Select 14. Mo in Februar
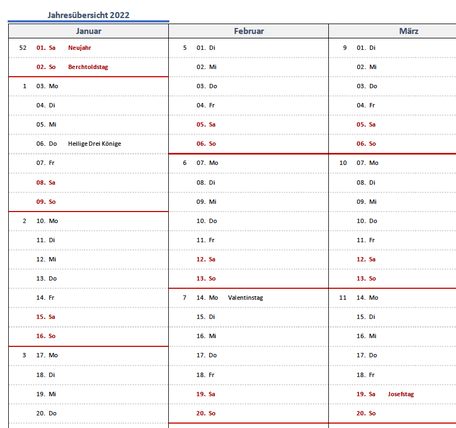The width and height of the screenshot is (456, 428). point(207,298)
